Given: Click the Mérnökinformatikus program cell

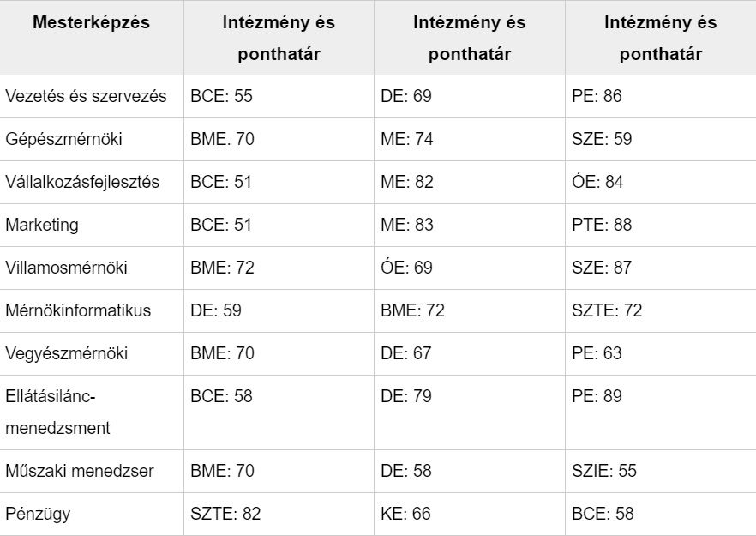Looking at the screenshot, I should pos(78,310).
